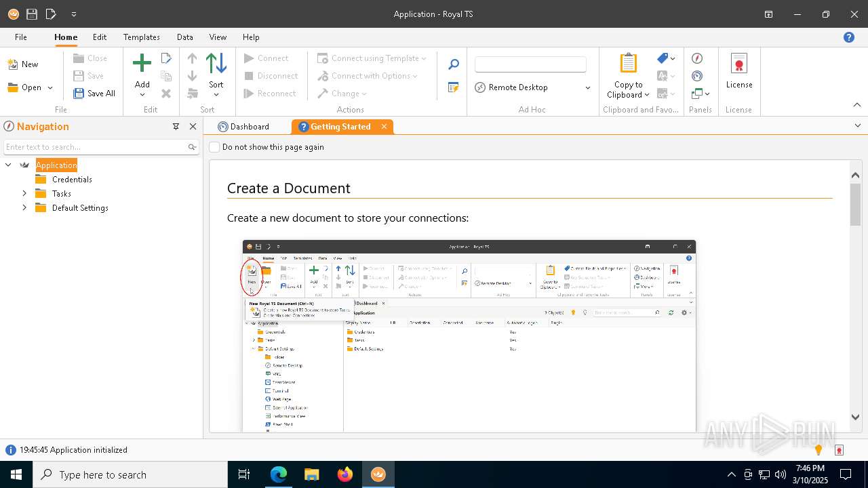
Task: Open the Dashboard gauge panel icon
Action: click(697, 76)
